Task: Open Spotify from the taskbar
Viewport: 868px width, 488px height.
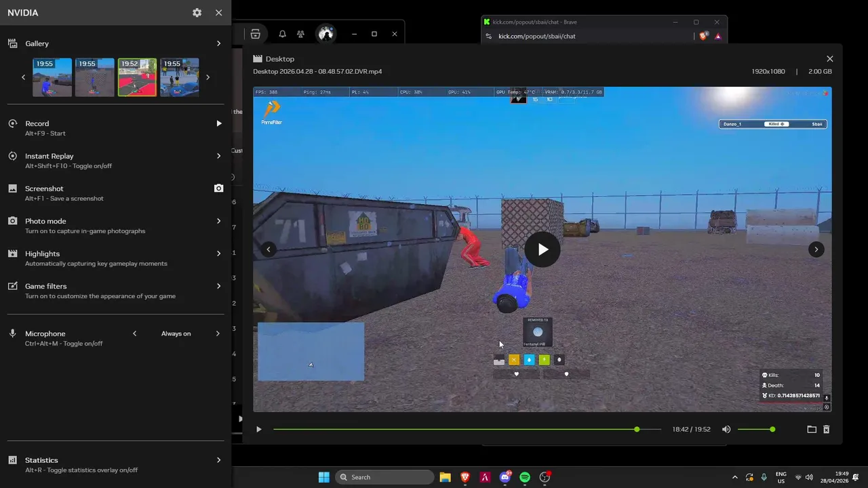Action: tap(525, 477)
